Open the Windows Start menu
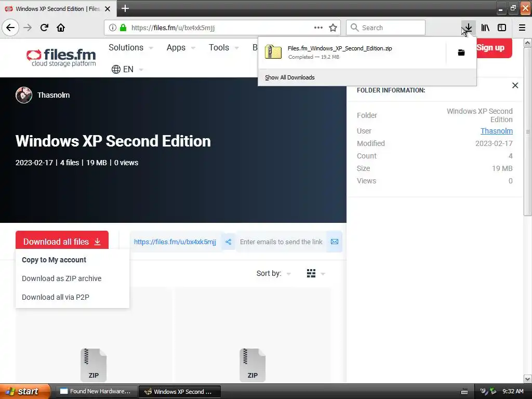This screenshot has width=532, height=399. tap(25, 391)
